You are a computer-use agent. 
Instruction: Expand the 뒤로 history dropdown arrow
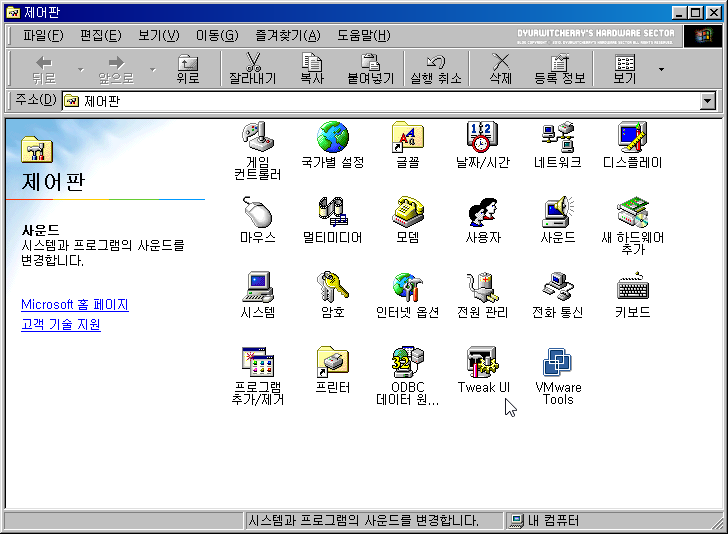(81, 70)
